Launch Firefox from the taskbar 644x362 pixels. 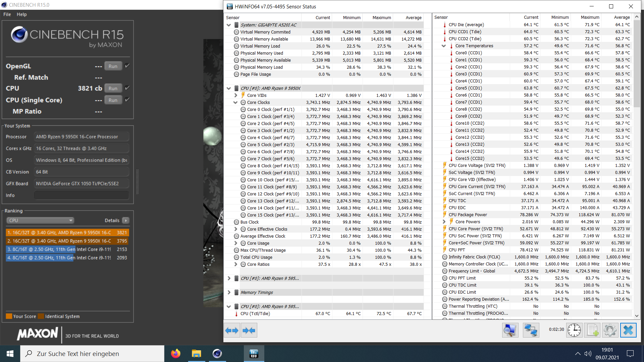175,354
